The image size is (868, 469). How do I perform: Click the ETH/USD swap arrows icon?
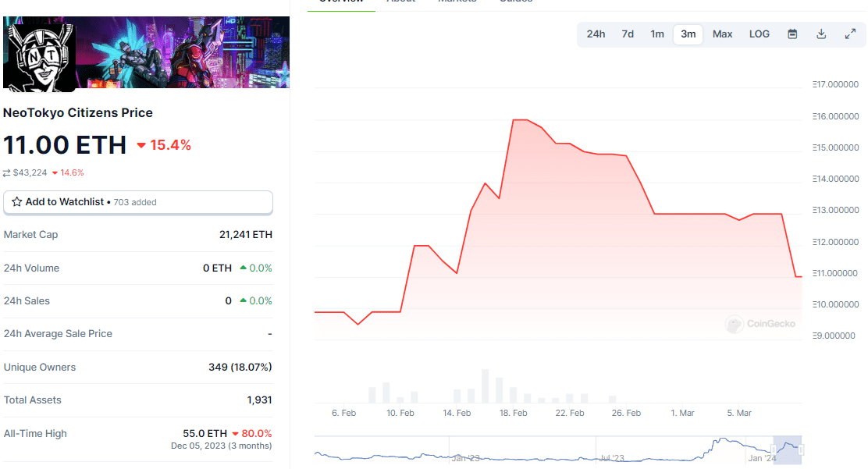pos(7,172)
